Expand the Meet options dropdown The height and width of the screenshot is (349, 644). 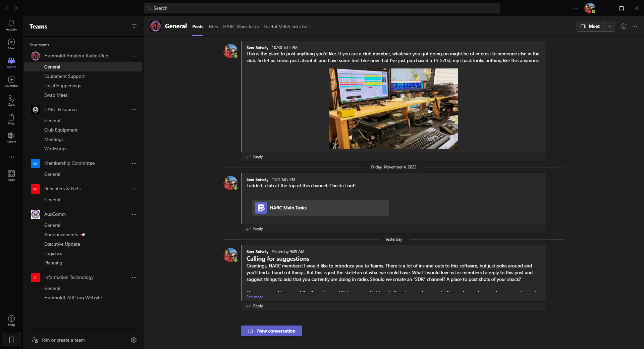[x=610, y=26]
